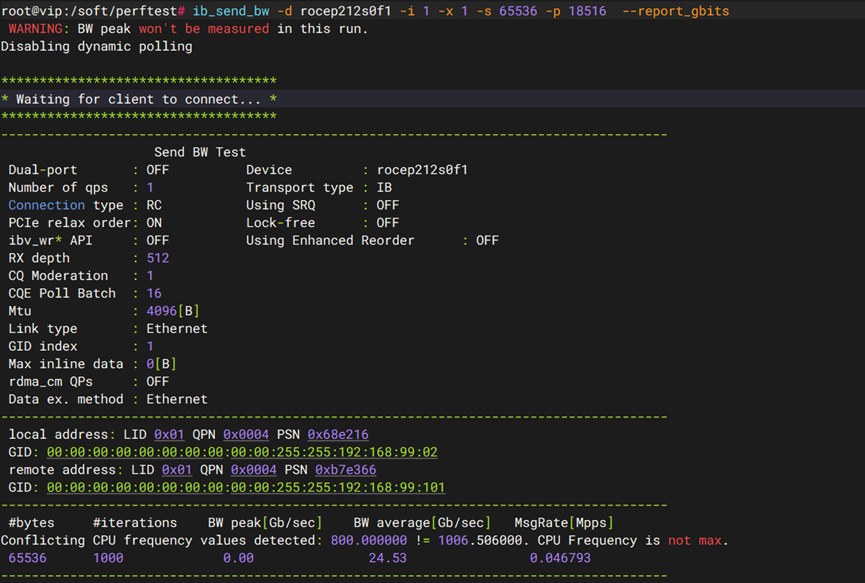This screenshot has height=583, width=865.
Task: Click the local address PSN 0x68e216 link
Action: (338, 434)
